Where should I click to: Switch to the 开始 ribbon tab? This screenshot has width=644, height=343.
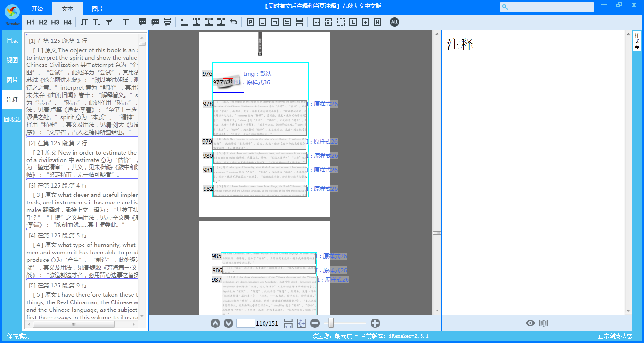tap(37, 8)
